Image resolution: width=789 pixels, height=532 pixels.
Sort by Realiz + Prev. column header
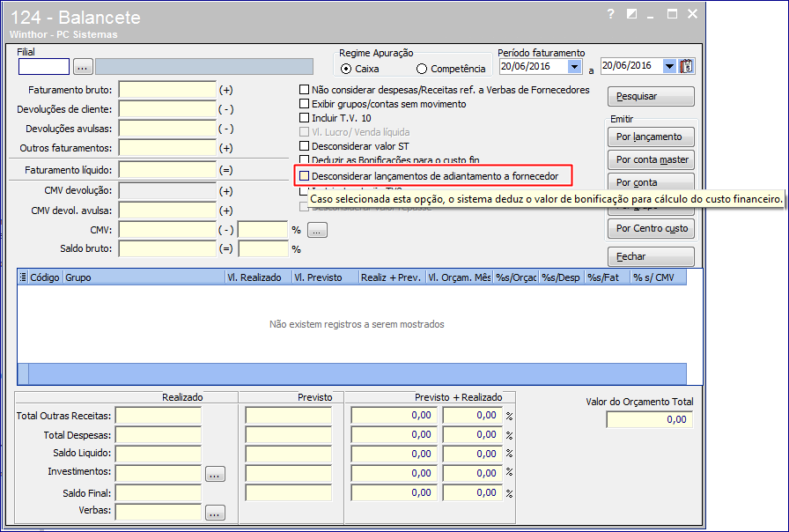(x=392, y=277)
